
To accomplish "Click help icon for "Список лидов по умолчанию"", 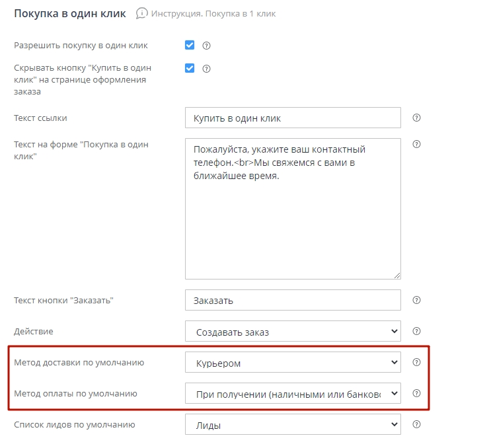I will point(416,424).
